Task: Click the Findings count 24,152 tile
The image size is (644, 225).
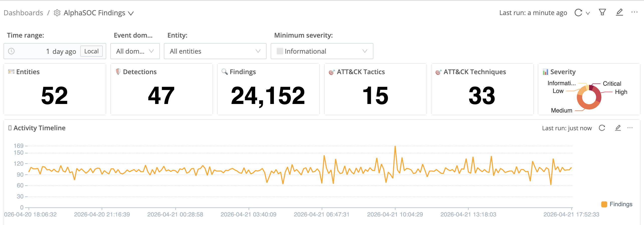Action: pyautogui.click(x=268, y=89)
